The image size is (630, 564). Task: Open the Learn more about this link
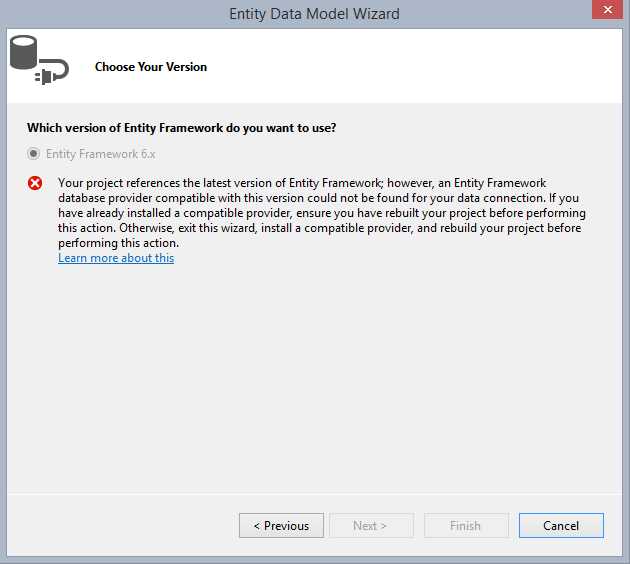116,258
